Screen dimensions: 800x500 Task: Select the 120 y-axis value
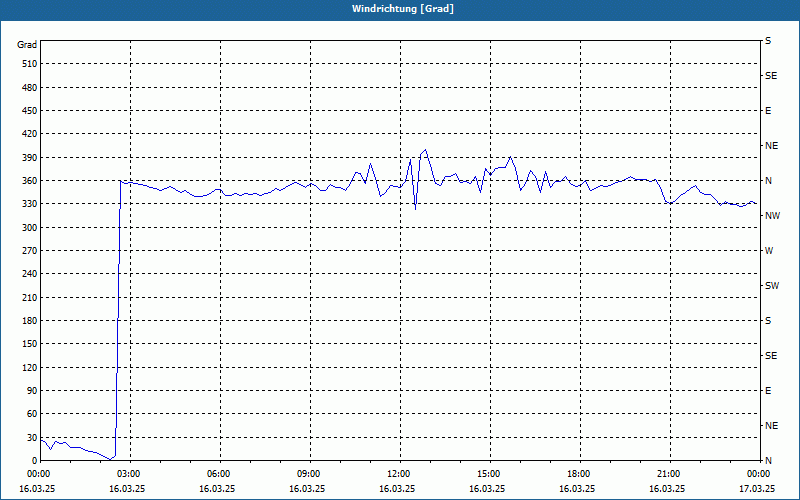pyautogui.click(x=30, y=367)
